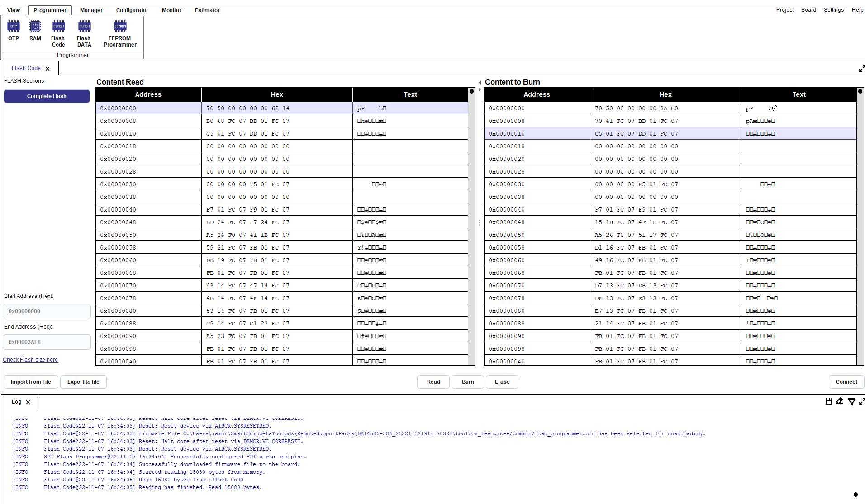Close the Log tab
Screen dimensions: 865x504
28,402
